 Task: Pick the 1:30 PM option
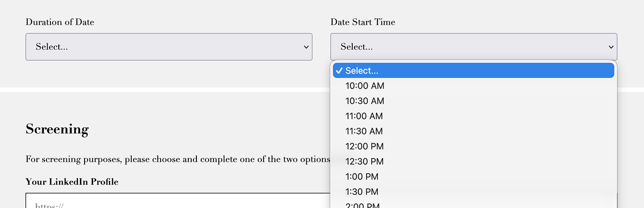362,192
